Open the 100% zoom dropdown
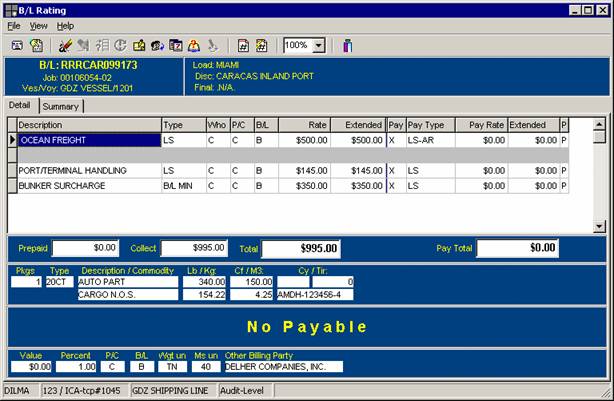Image resolution: width=614 pixels, height=401 pixels. (318, 45)
